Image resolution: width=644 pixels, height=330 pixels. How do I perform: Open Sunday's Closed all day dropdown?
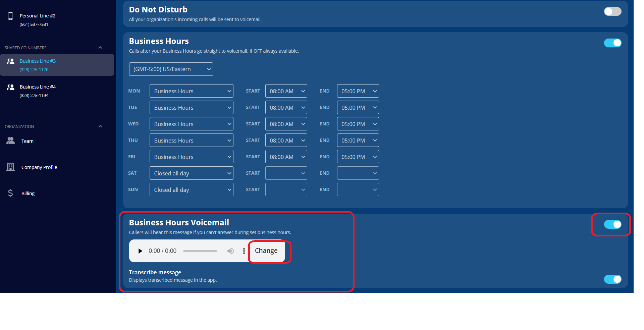191,189
